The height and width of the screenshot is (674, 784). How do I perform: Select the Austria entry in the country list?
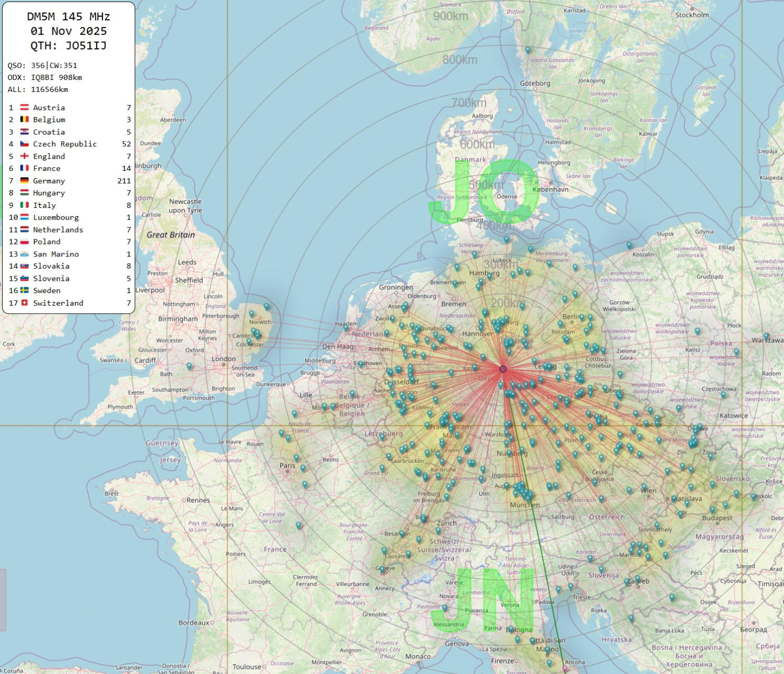click(x=49, y=108)
